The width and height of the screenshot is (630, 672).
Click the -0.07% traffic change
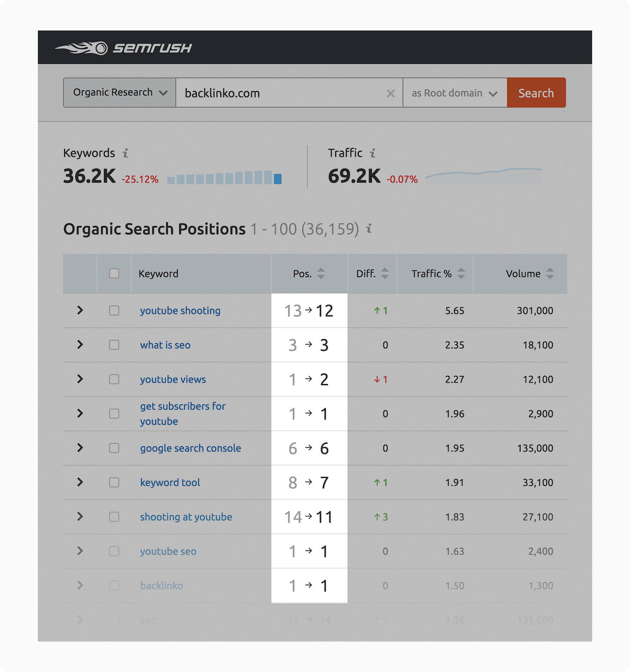point(402,179)
